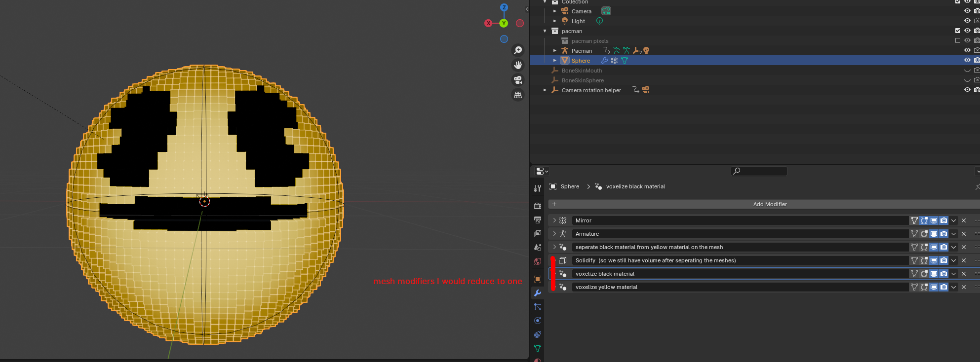Open the Scene properties tab
Image resolution: width=980 pixels, height=362 pixels.
(538, 247)
